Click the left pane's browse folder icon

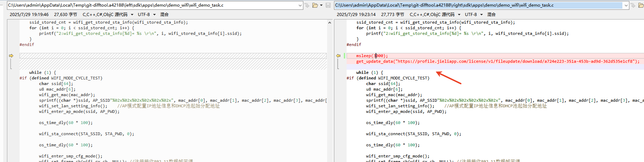[x=315, y=5]
